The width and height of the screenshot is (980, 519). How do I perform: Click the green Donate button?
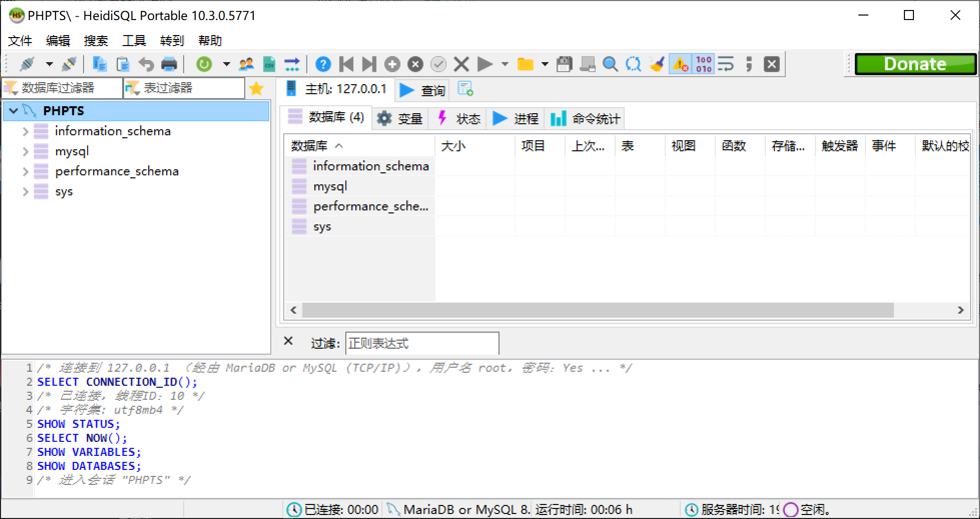pos(915,64)
